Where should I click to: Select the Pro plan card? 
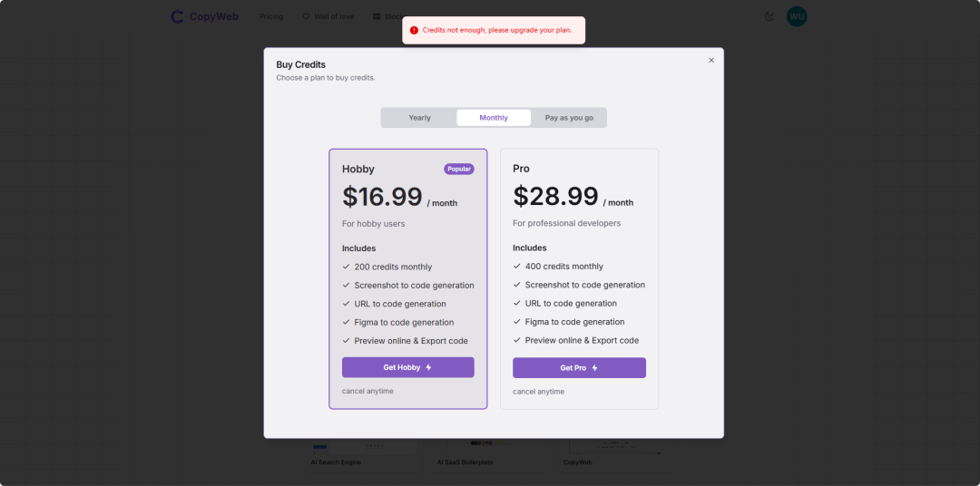pos(579,278)
